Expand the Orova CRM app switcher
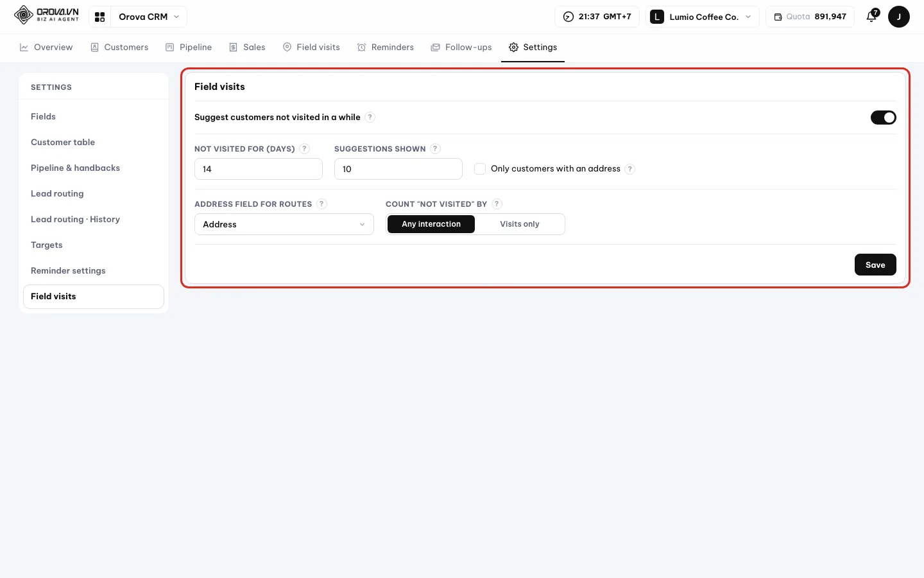The height and width of the screenshot is (578, 924). [x=149, y=17]
